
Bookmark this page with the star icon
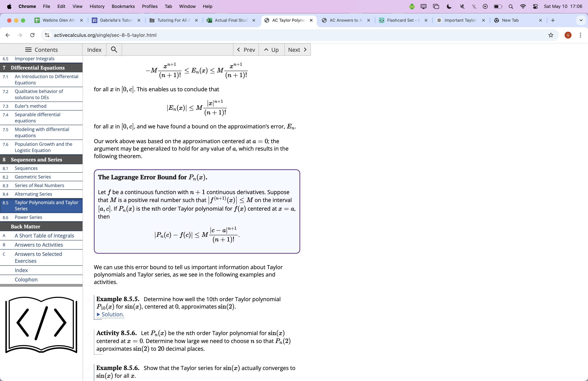pos(551,35)
